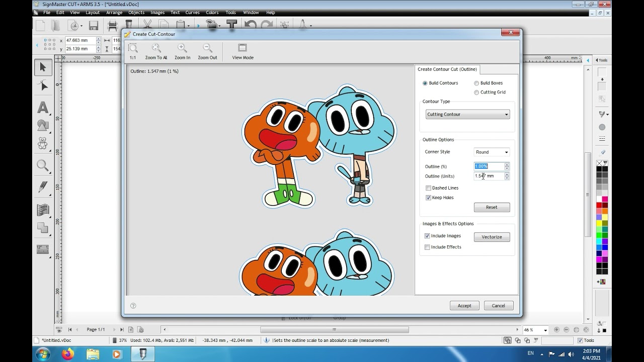Click the Zoom Out magnifier icon

click(x=207, y=48)
